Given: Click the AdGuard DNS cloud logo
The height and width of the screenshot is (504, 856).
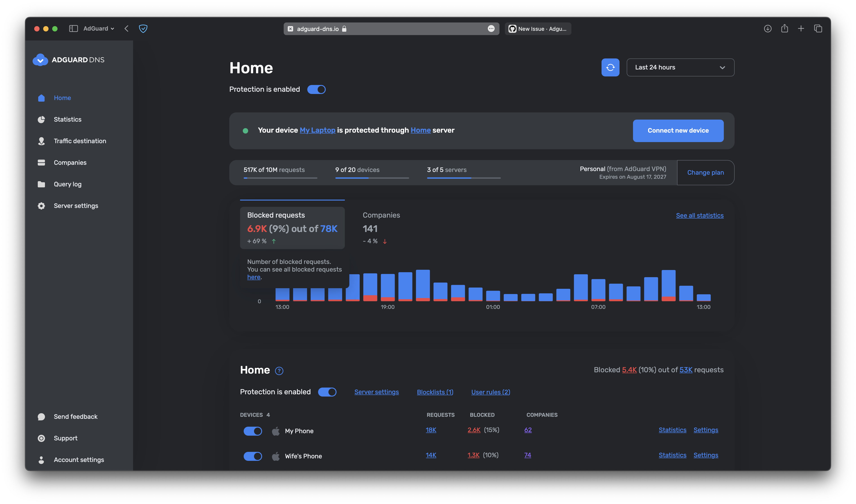Looking at the screenshot, I should pos(40,60).
